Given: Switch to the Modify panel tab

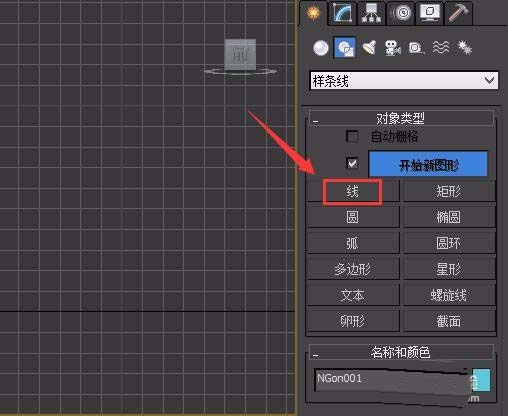Looking at the screenshot, I should pos(342,13).
